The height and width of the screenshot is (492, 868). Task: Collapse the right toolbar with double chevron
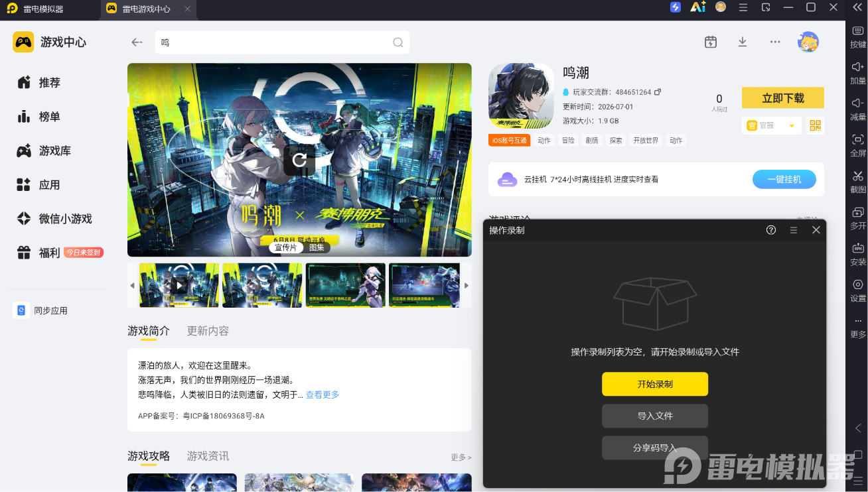coord(857,7)
